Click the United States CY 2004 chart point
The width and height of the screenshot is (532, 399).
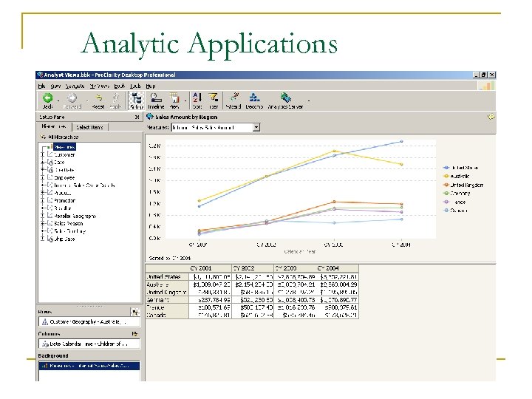click(402, 141)
